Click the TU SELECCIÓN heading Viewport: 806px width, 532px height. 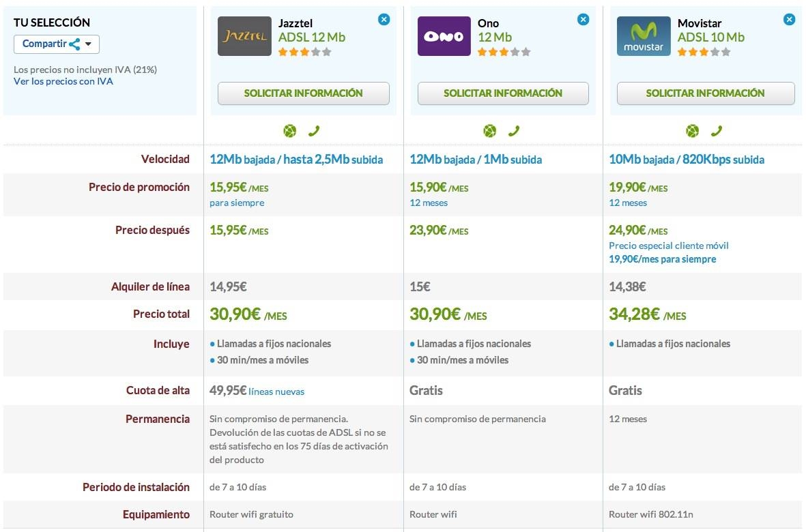(52, 23)
